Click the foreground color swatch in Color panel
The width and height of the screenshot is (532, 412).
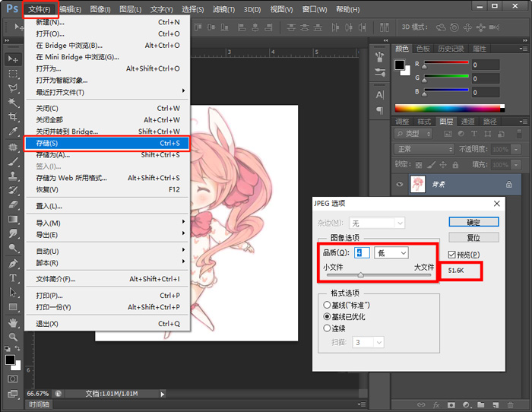point(399,65)
